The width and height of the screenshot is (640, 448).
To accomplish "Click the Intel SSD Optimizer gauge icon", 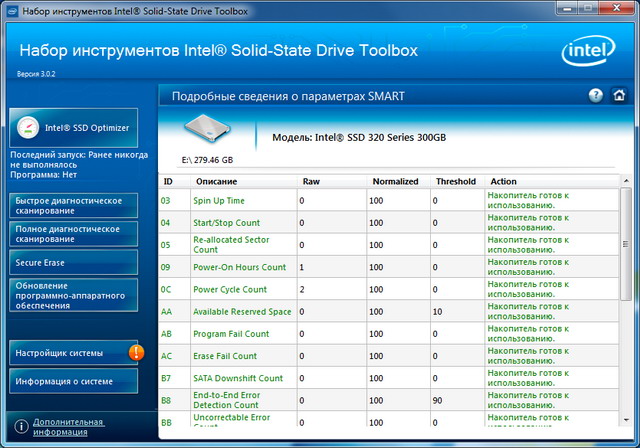I will (28, 128).
